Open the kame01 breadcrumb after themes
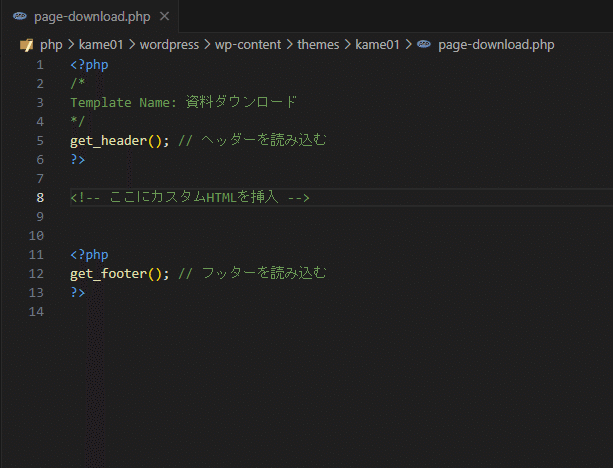 [377, 45]
